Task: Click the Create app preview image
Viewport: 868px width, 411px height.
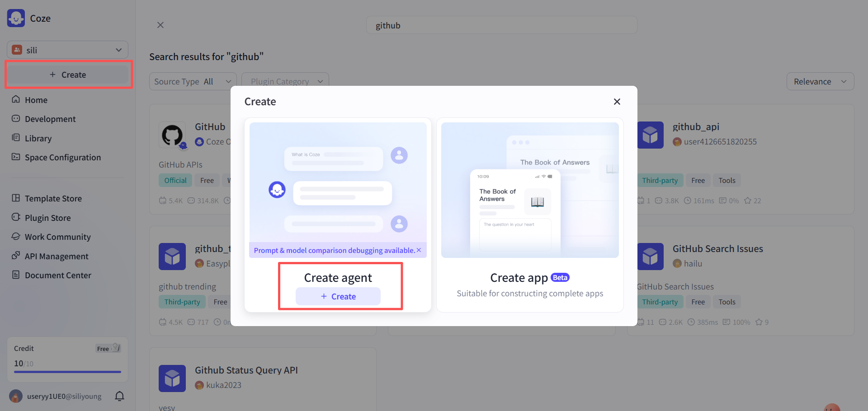Action: 530,190
